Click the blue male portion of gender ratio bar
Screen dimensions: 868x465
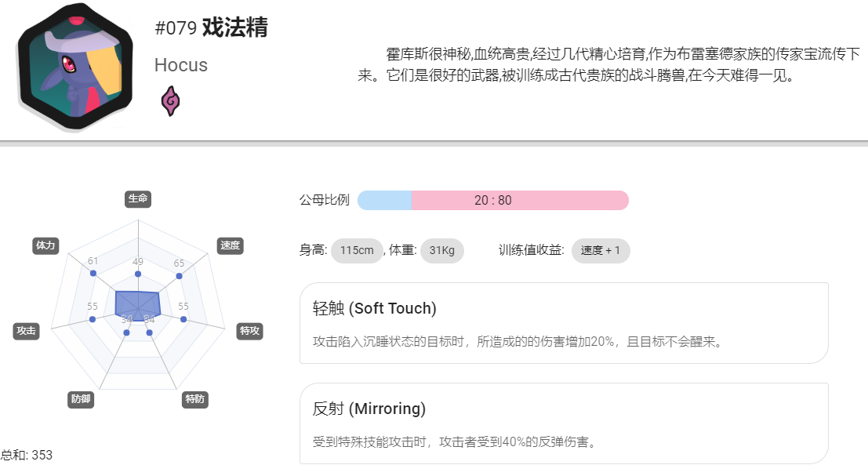[385, 201]
